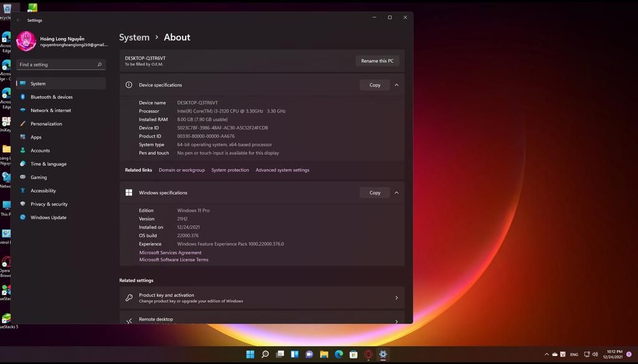Click the Product ID value 00330-80000-00000-AA676
The width and height of the screenshot is (638, 364).
coord(206,136)
